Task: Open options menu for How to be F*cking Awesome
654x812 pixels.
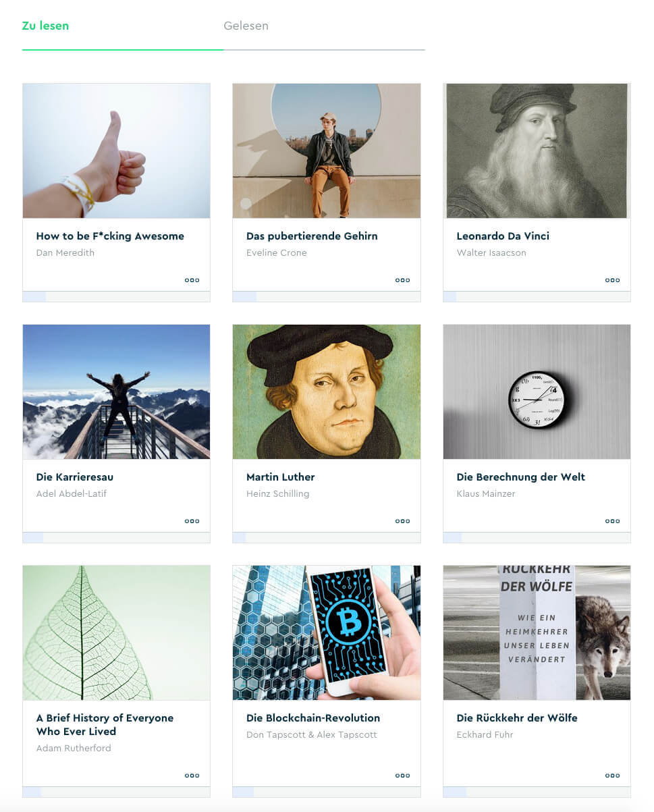Action: pyautogui.click(x=192, y=280)
